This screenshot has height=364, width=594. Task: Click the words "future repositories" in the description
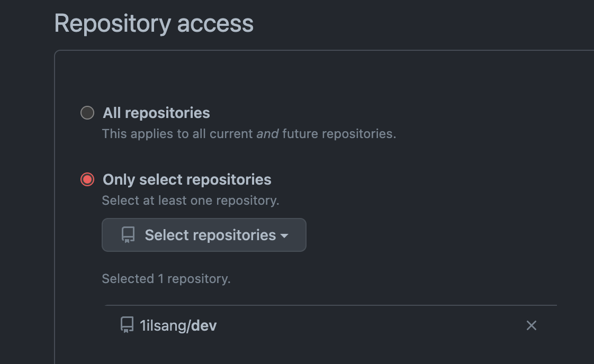pos(339,134)
